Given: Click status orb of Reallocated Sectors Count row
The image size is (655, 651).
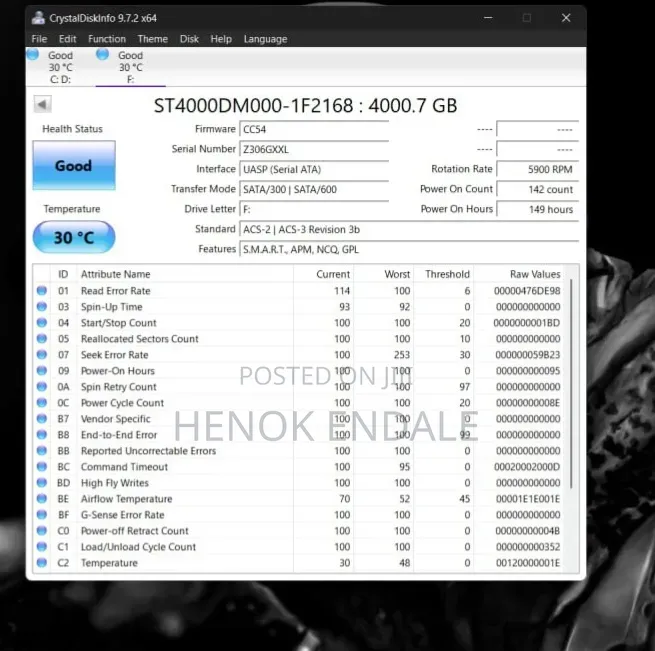Looking at the screenshot, I should coord(42,338).
